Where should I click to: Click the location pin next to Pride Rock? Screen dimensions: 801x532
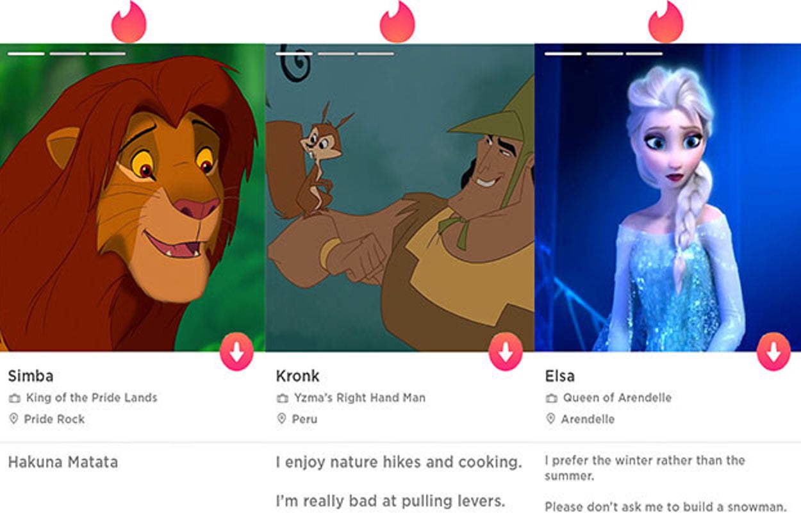point(13,419)
